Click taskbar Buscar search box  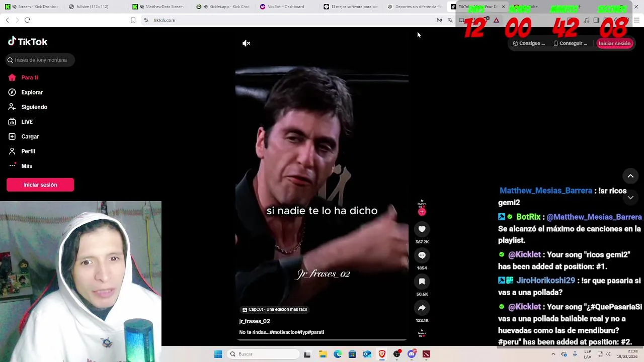pos(262,354)
